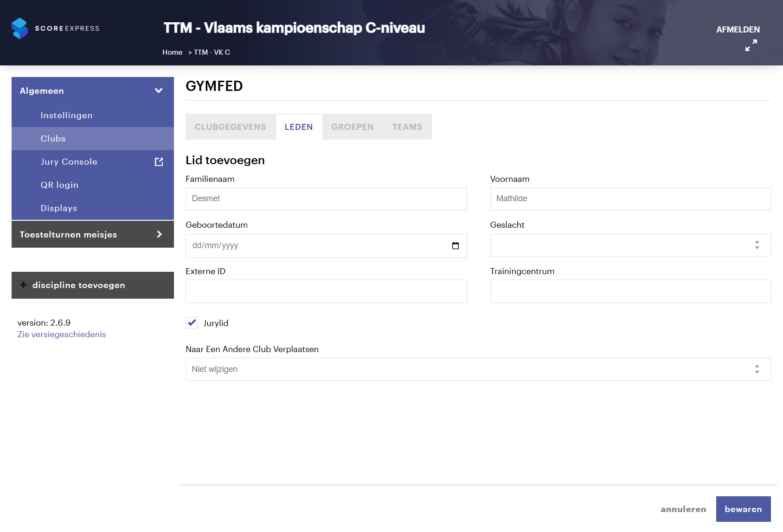Image resolution: width=783 pixels, height=532 pixels.
Task: Click the ScoreExpress logo icon
Action: click(x=19, y=28)
